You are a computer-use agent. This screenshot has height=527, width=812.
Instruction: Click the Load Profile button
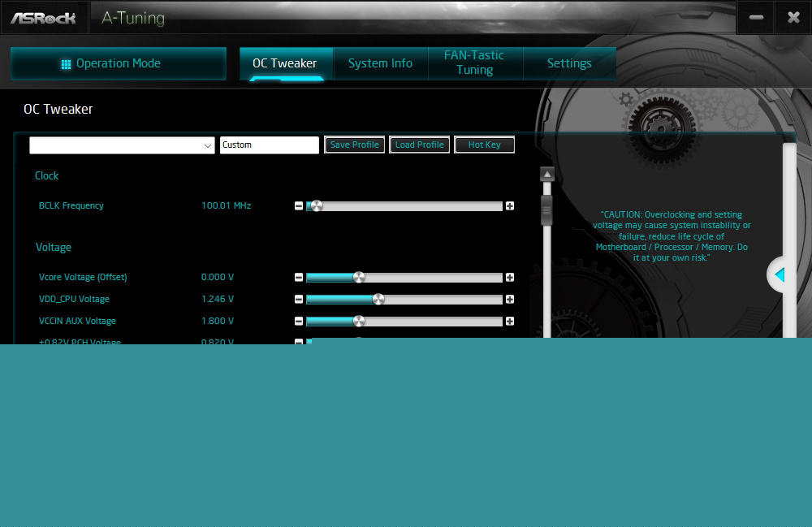(420, 145)
